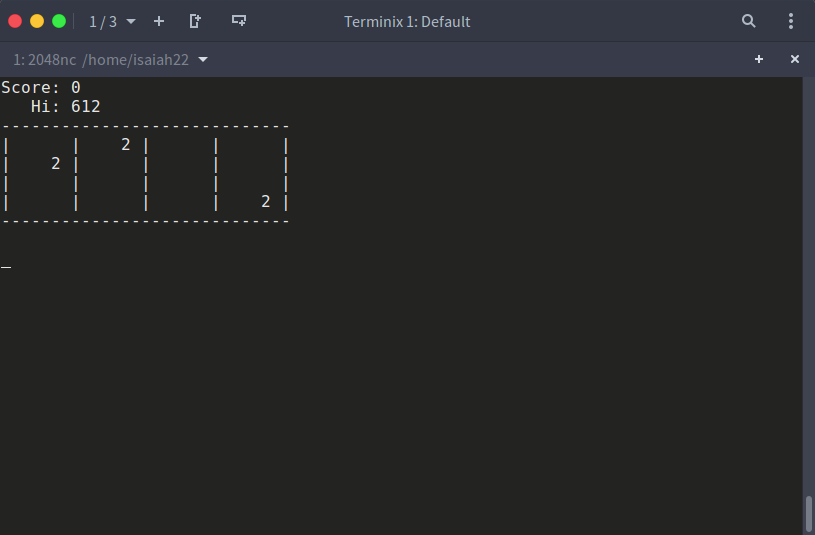The image size is (815, 535).
Task: Click the add terminal down split icon
Action: pyautogui.click(x=239, y=21)
